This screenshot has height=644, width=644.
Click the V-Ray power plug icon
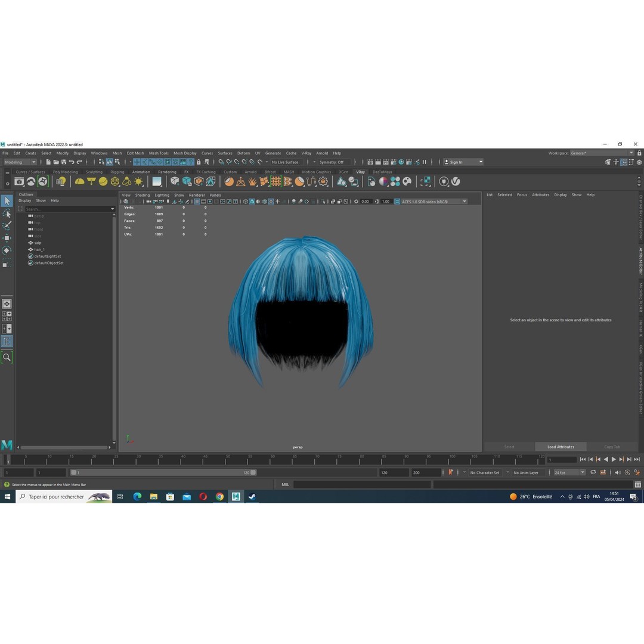tap(444, 181)
